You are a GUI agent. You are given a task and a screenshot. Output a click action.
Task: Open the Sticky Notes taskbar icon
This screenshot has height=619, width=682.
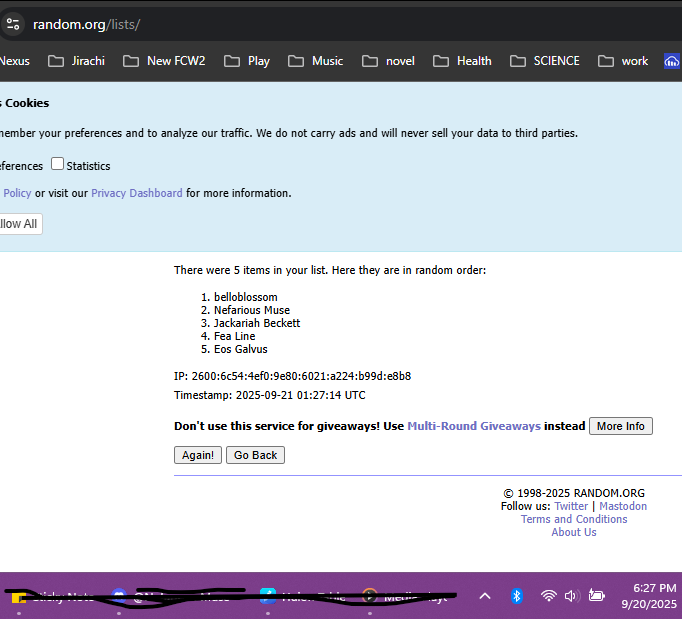pos(19,598)
